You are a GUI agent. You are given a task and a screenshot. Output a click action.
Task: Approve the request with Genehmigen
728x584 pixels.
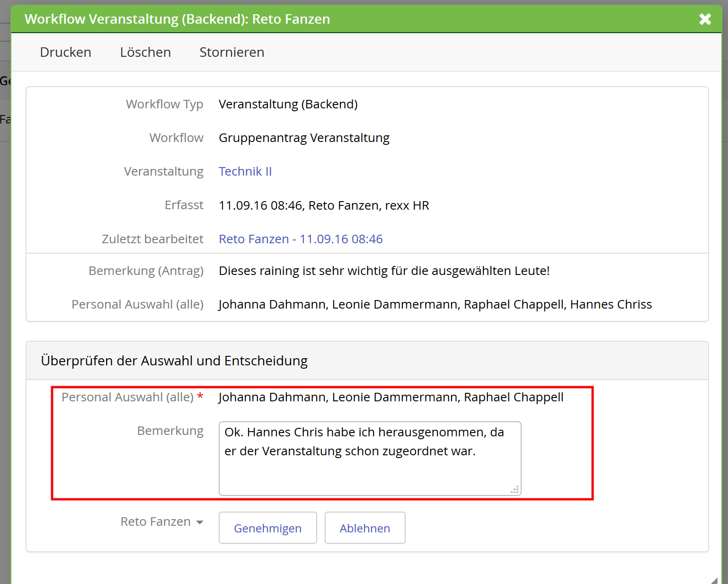268,528
